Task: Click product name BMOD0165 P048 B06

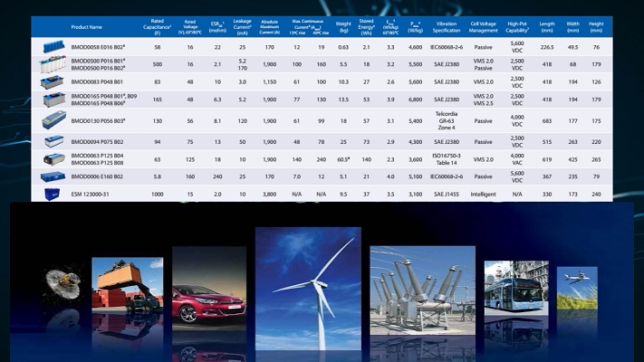Action: click(x=98, y=103)
